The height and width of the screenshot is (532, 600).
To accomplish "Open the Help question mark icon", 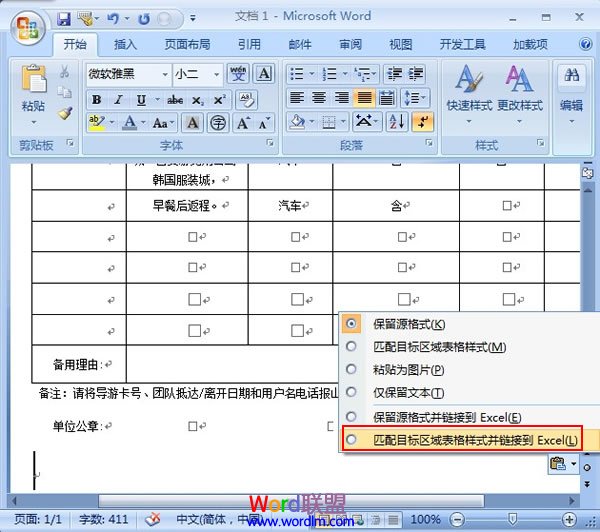I will (x=585, y=44).
